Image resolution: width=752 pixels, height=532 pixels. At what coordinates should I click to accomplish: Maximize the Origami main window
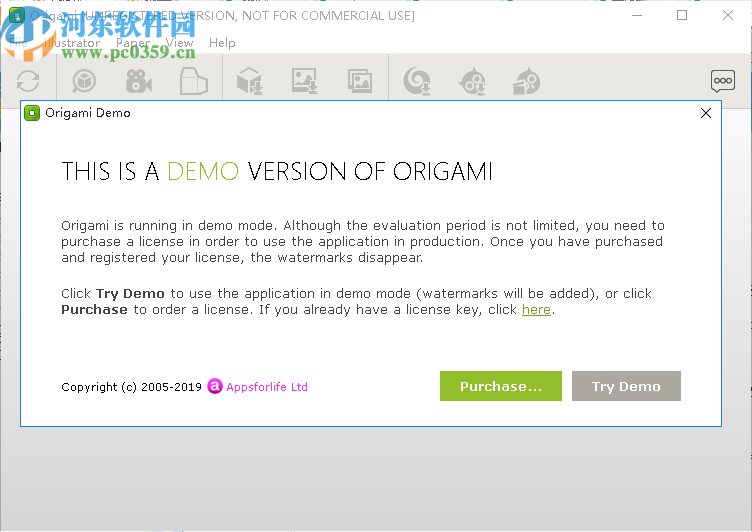(x=682, y=15)
